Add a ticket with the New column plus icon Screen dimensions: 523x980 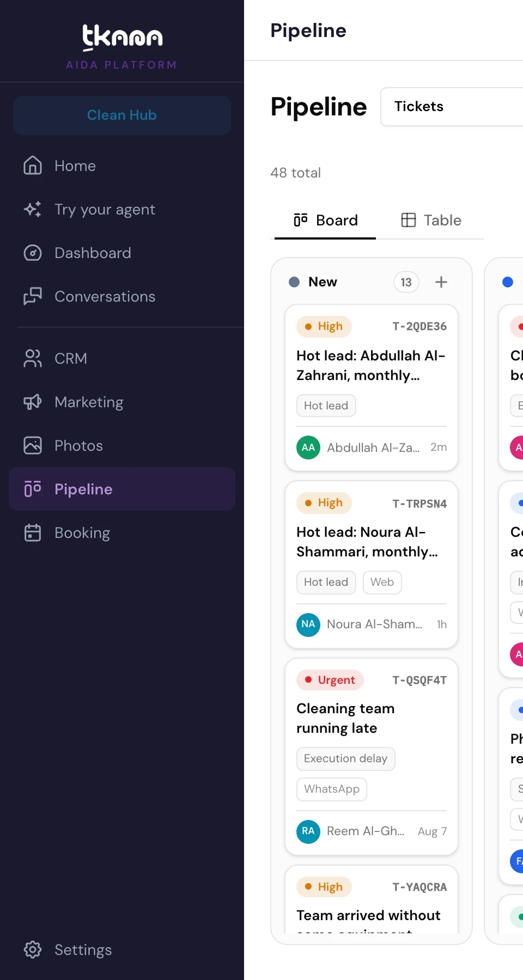[441, 282]
